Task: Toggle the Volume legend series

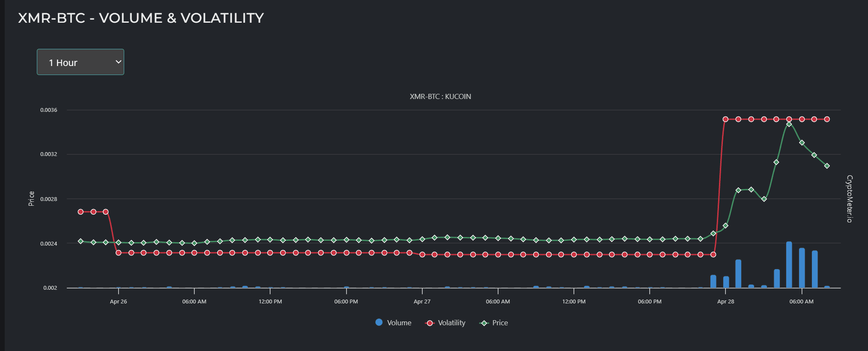Action: 393,323
